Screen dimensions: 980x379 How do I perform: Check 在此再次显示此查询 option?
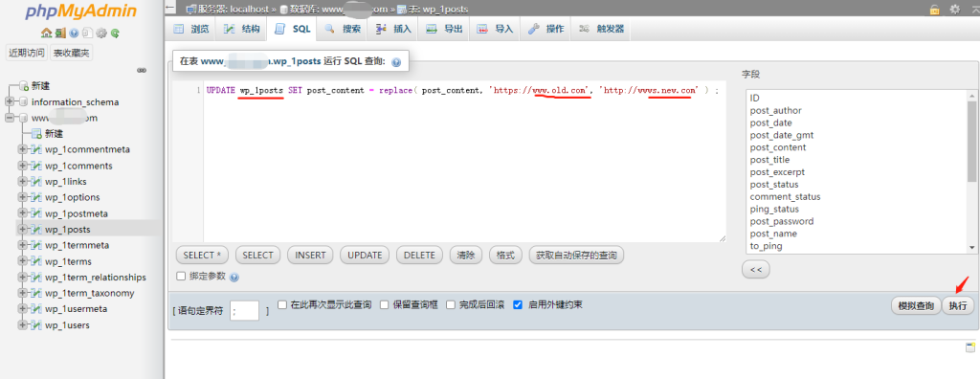point(282,304)
